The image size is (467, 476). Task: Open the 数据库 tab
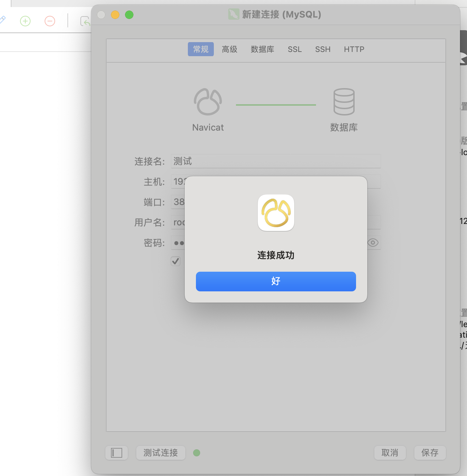[x=262, y=49]
